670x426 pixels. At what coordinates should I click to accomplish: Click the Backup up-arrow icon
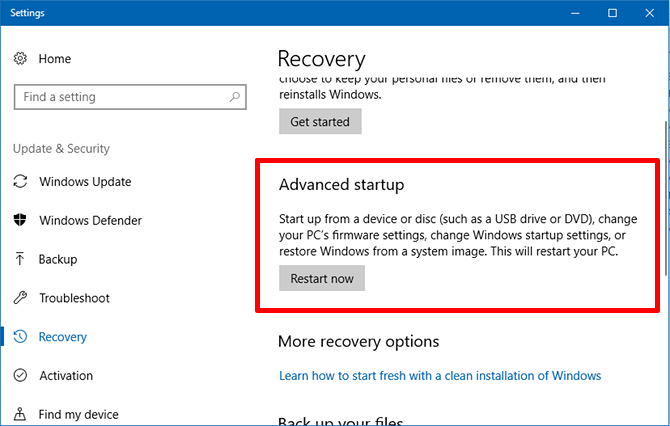20,259
